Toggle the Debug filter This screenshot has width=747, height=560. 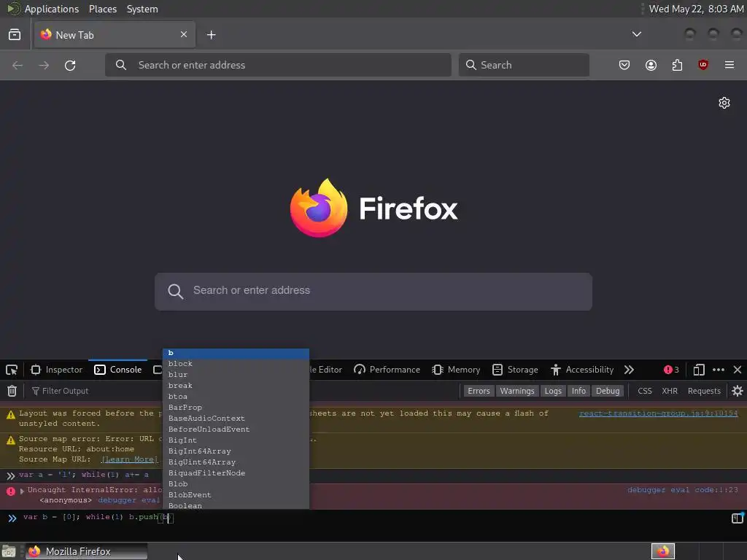(608, 391)
